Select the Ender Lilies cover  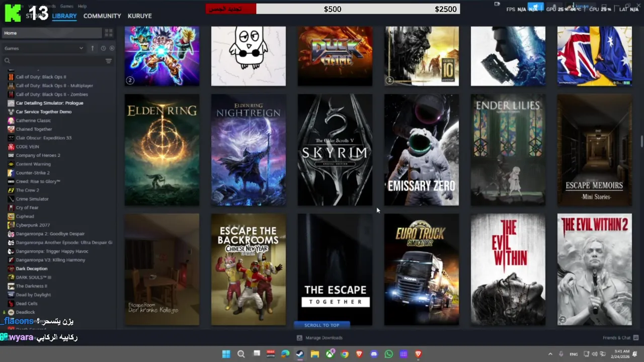(x=508, y=150)
